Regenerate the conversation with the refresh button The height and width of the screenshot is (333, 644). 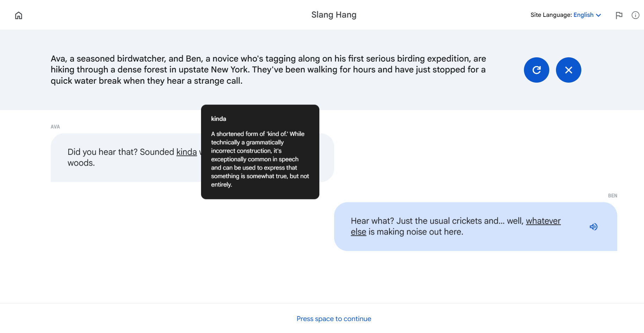tap(536, 70)
